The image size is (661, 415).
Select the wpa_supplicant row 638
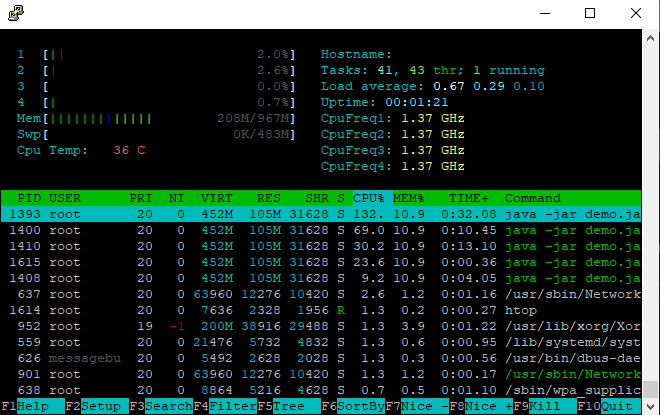pos(321,391)
